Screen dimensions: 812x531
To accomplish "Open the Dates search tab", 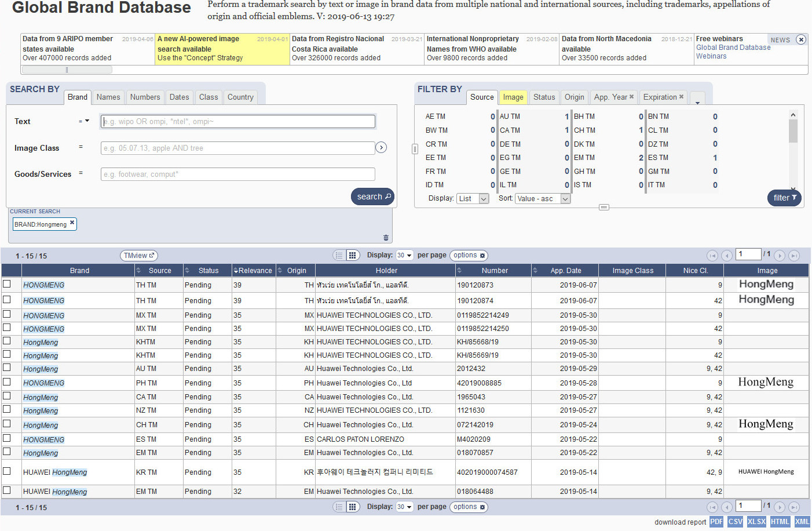I will [x=179, y=97].
